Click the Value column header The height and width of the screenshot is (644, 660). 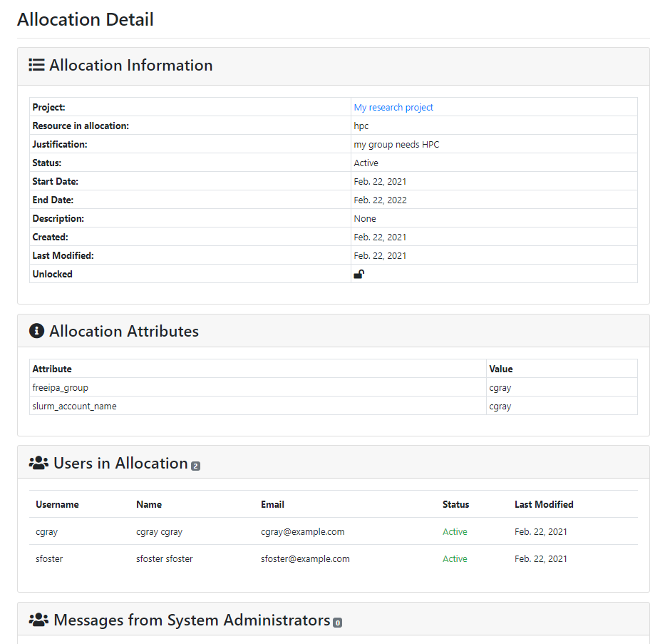point(500,369)
